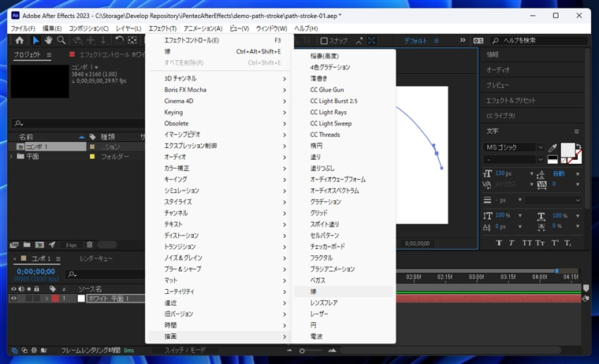The width and height of the screenshot is (599, 364).
Task: Open the CC ライブラリ panel
Action: 500,116
